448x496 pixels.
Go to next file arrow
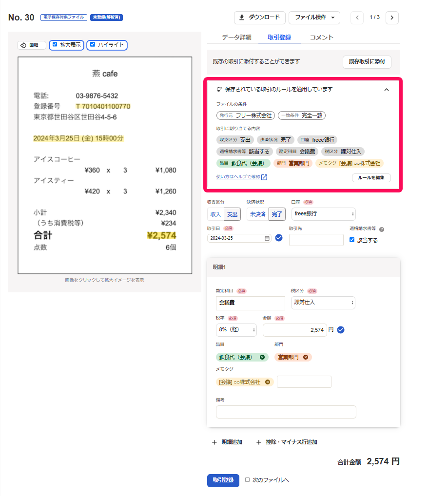point(392,18)
